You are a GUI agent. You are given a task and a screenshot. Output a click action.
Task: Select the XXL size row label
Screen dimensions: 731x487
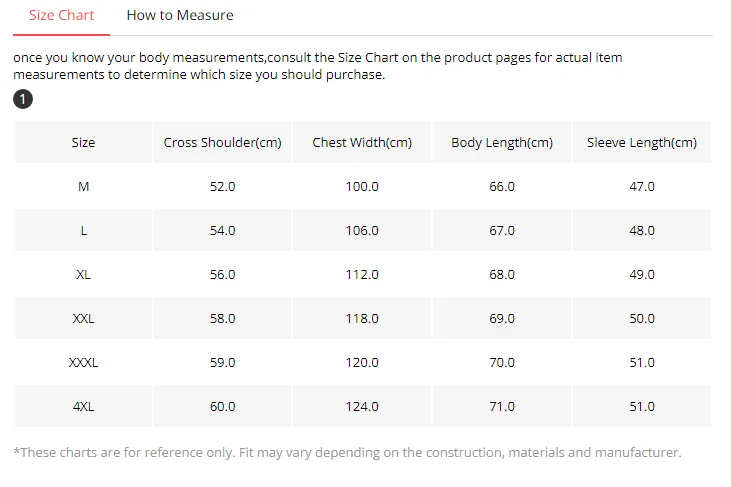[x=83, y=318]
